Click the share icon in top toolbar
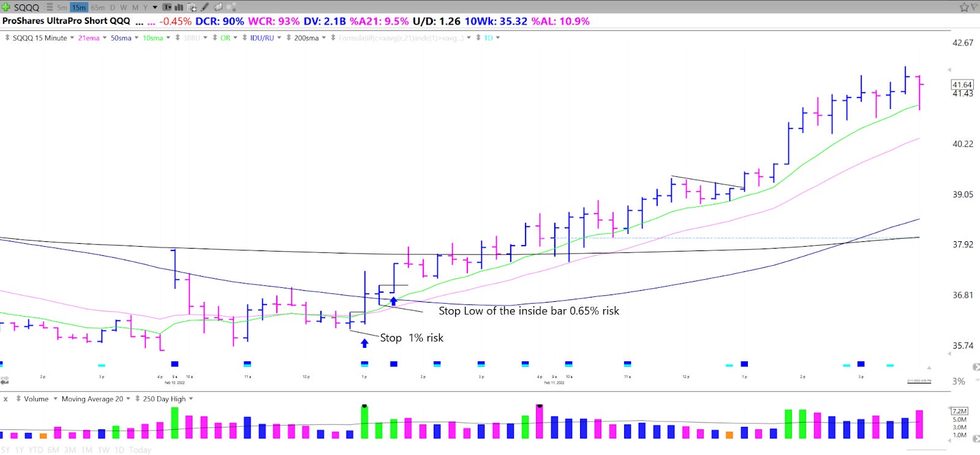The height and width of the screenshot is (455, 980). click(x=232, y=7)
